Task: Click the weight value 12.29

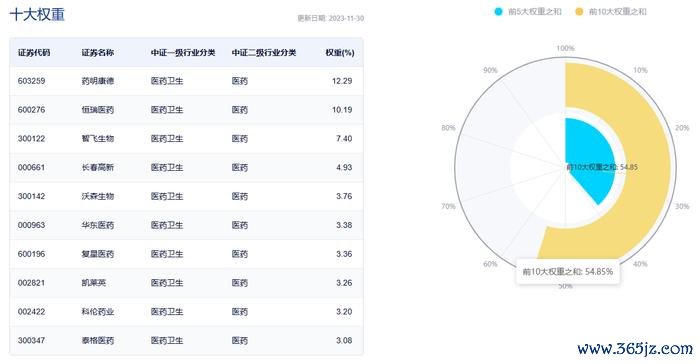Action: coord(342,81)
